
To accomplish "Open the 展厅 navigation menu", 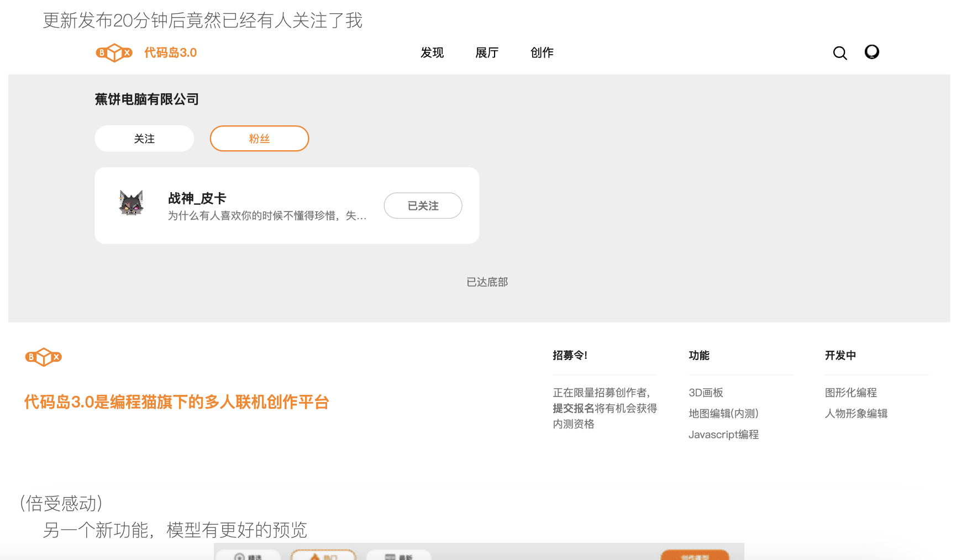I will click(x=487, y=52).
